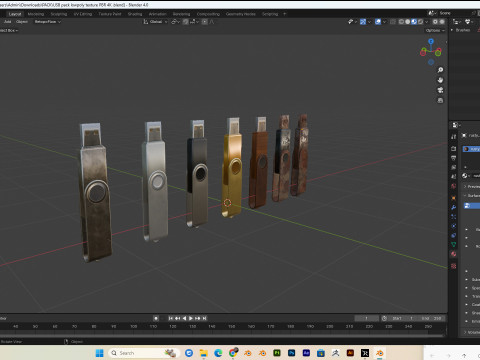480x360 pixels.
Task: Switch to the Layout workspace tab
Action: (15, 14)
